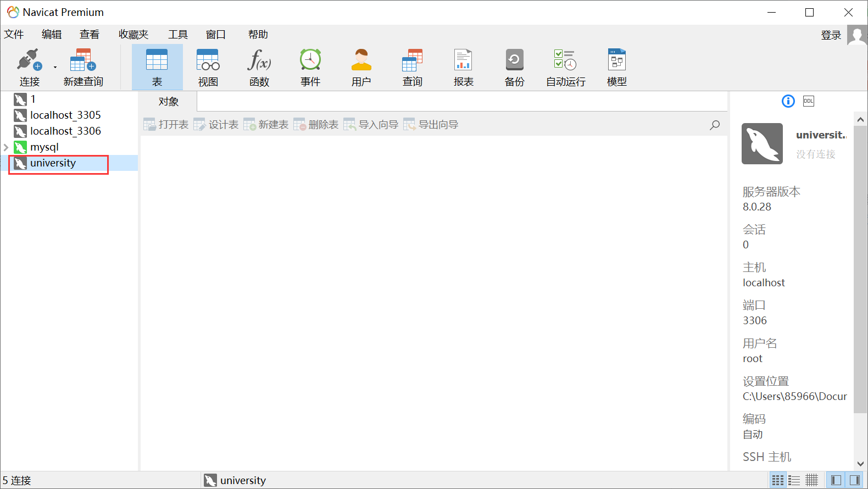Open the Tools (工具) menu
This screenshot has height=489, width=868.
click(x=178, y=35)
